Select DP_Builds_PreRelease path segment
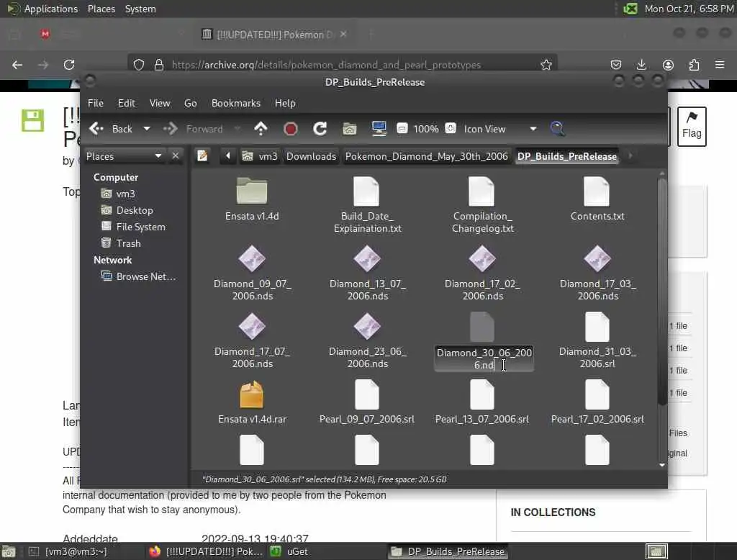The width and height of the screenshot is (737, 560). [x=567, y=156]
